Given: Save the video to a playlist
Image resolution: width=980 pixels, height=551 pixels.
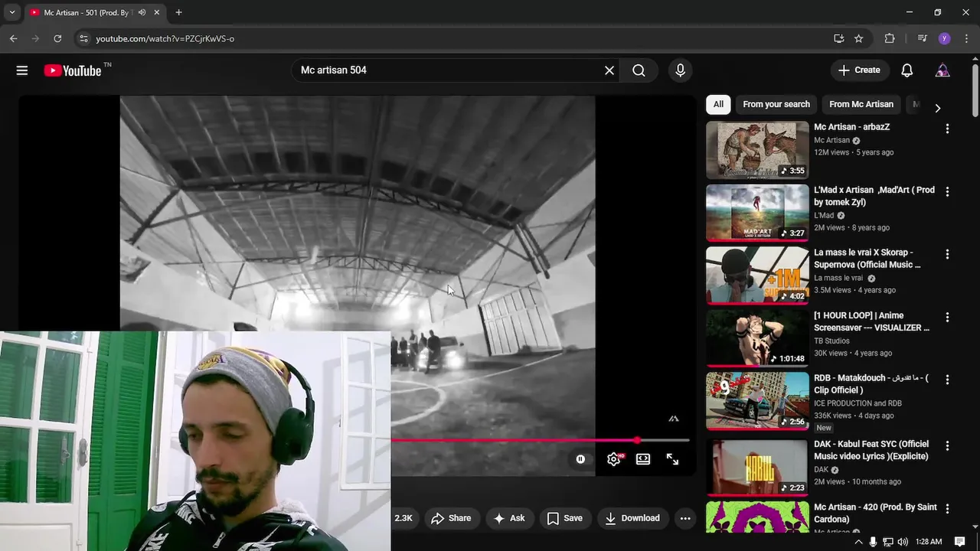Looking at the screenshot, I should 565,518.
